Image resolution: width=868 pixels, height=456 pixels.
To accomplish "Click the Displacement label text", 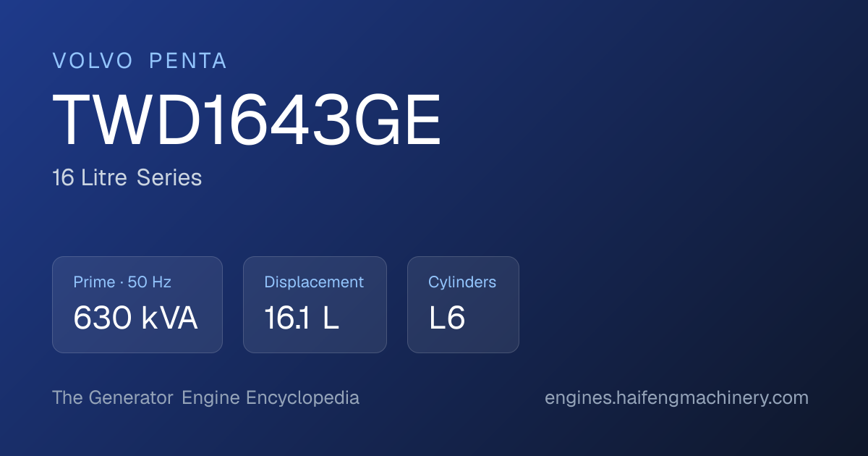I will click(314, 282).
